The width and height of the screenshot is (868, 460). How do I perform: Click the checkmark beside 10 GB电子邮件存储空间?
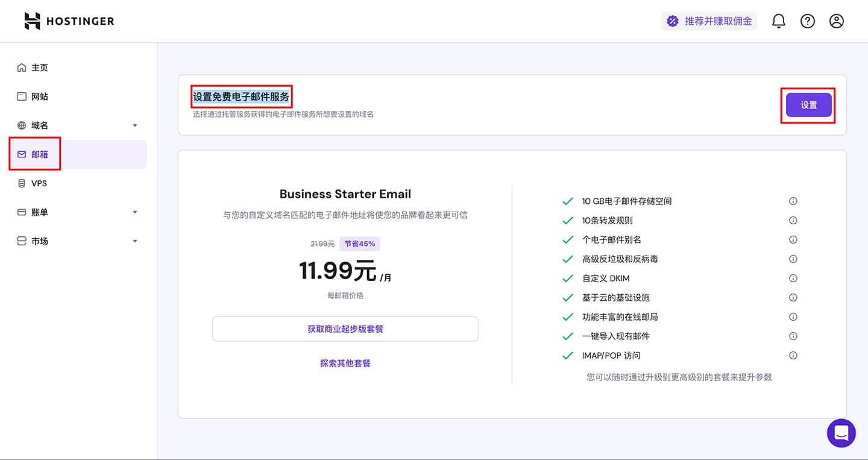[x=567, y=201]
